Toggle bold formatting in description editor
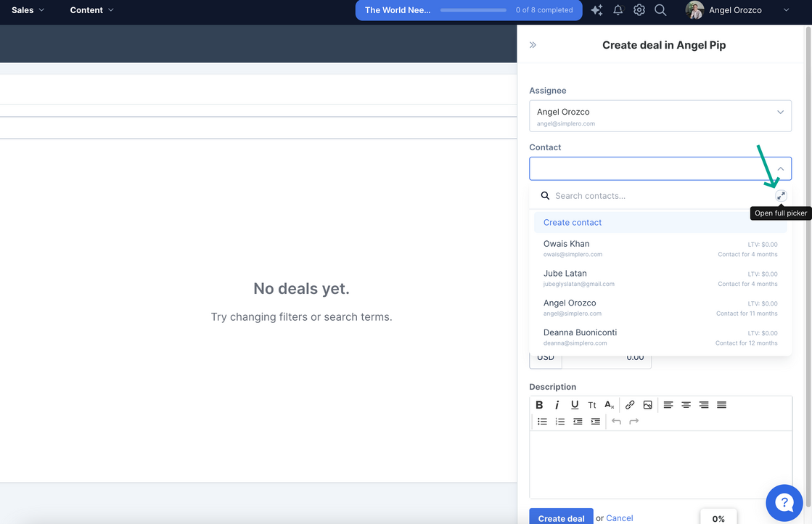This screenshot has width=812, height=524. tap(539, 405)
